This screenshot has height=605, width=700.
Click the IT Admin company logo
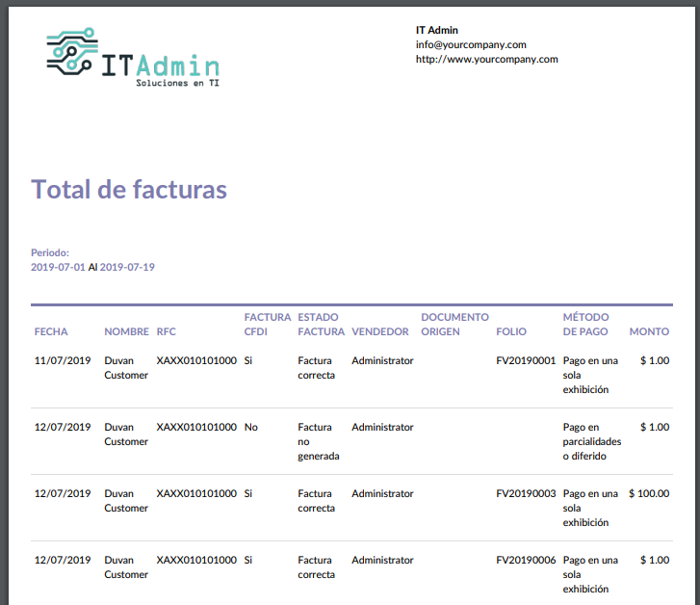pos(133,57)
